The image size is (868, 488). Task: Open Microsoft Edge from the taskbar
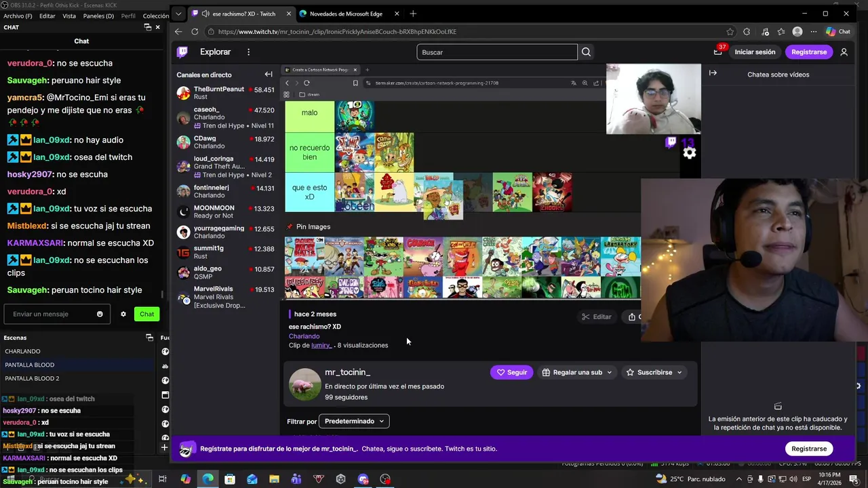click(208, 479)
